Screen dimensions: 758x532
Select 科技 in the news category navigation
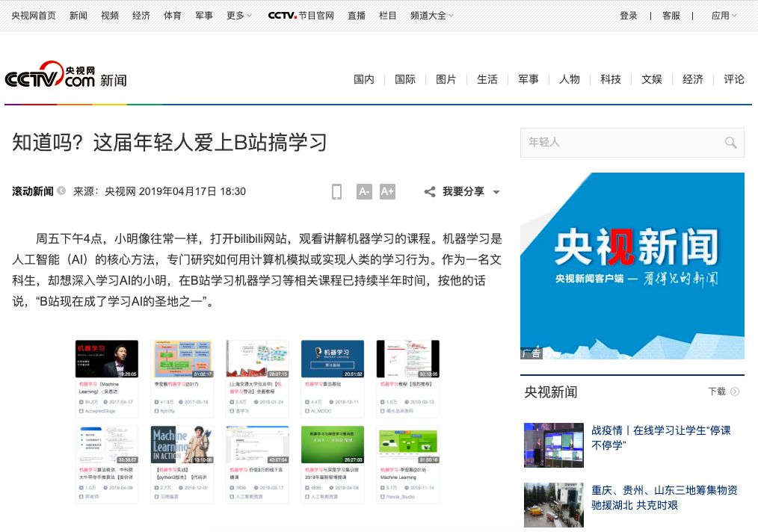point(611,79)
